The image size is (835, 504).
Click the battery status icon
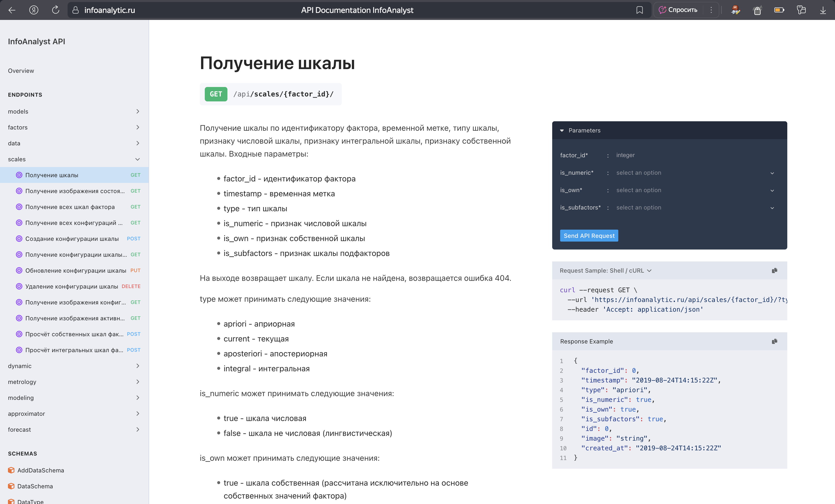click(x=779, y=10)
